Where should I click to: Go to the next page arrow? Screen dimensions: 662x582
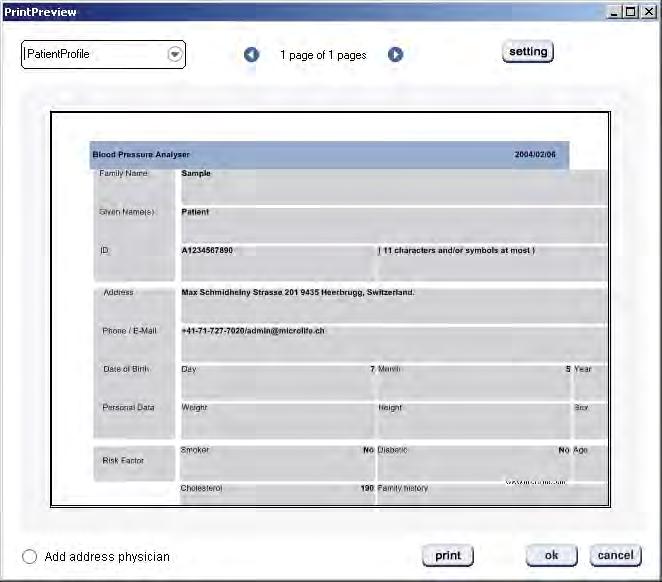point(396,54)
